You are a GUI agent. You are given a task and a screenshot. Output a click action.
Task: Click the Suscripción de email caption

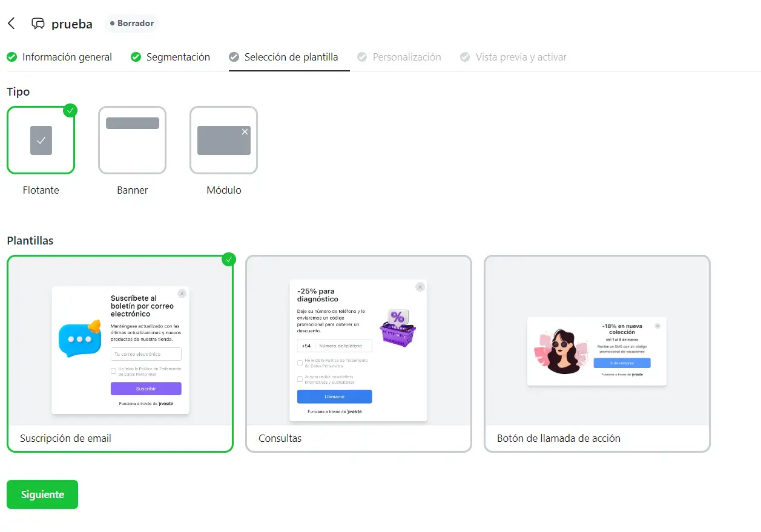[x=66, y=438]
